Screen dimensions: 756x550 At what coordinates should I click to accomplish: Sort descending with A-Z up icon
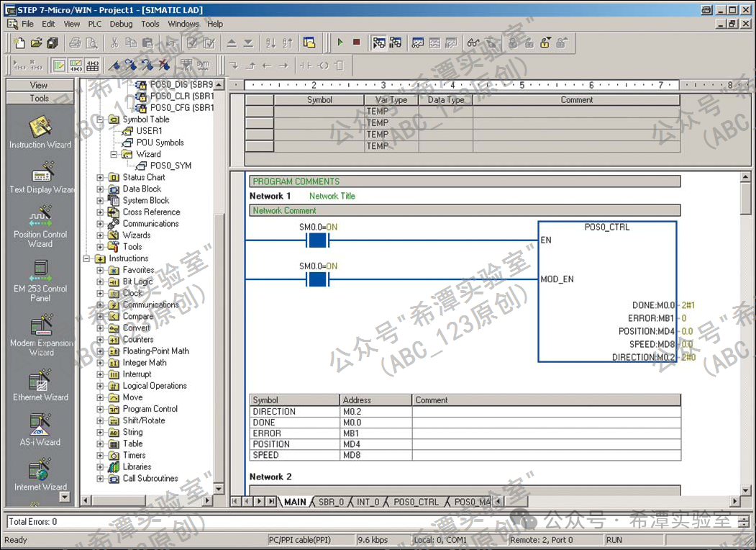pos(288,43)
